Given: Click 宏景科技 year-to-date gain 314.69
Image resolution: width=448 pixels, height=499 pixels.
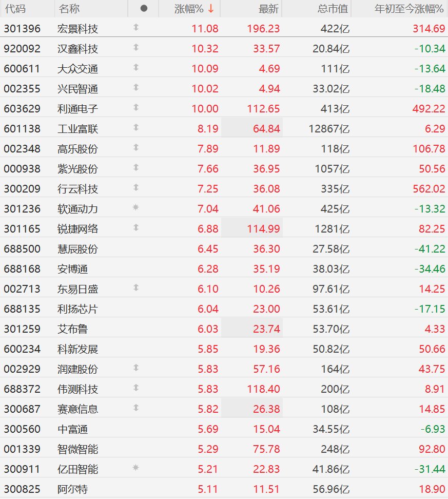Looking at the screenshot, I should coord(429,29).
